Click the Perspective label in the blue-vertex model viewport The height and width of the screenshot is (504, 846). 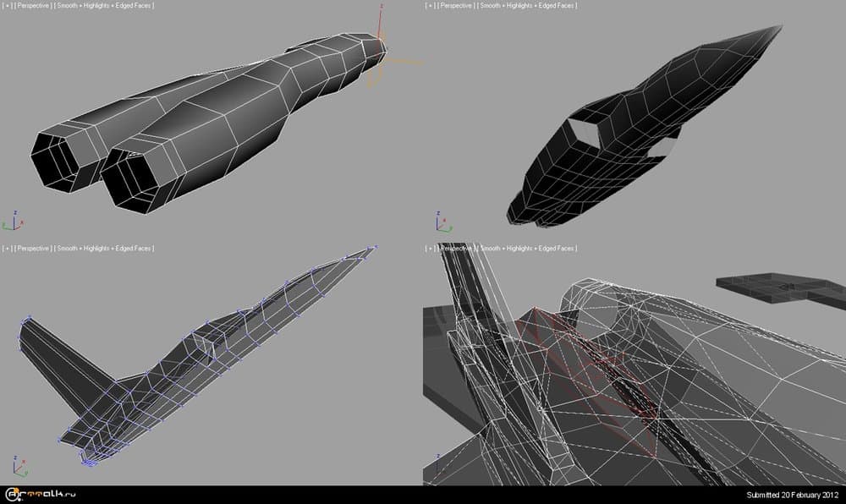tap(33, 249)
